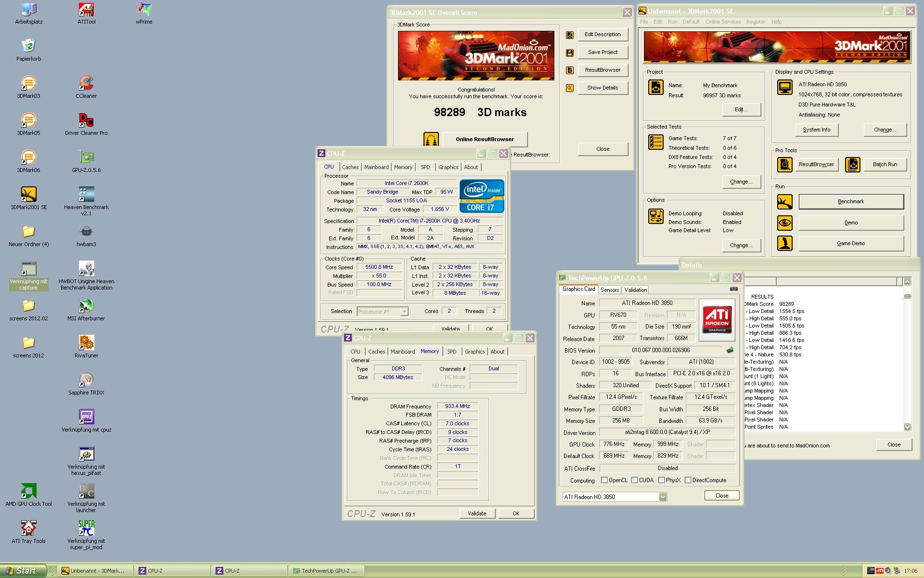Screen dimensions: 924x578
Task: Click the Details list scroll-down arrow
Action: pyautogui.click(x=907, y=427)
